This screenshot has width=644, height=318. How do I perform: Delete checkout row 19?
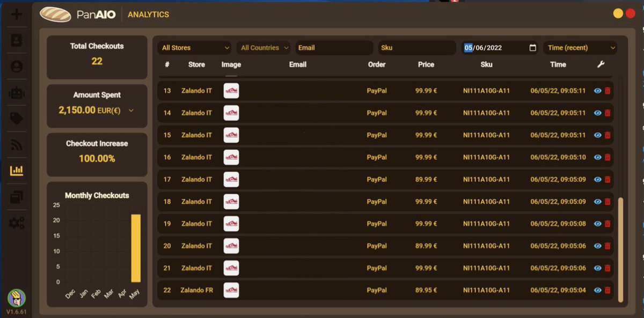[x=608, y=224]
